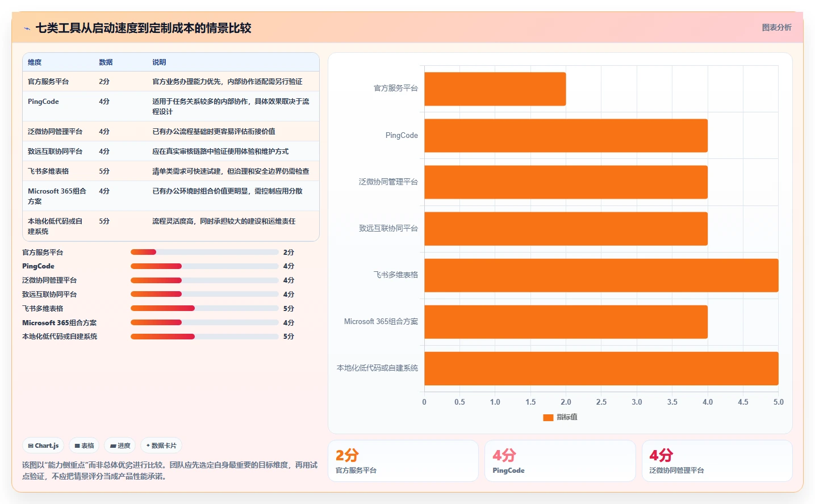Click the orange 官方服务平台 bar in the chart
815x504 pixels.
pyautogui.click(x=495, y=89)
